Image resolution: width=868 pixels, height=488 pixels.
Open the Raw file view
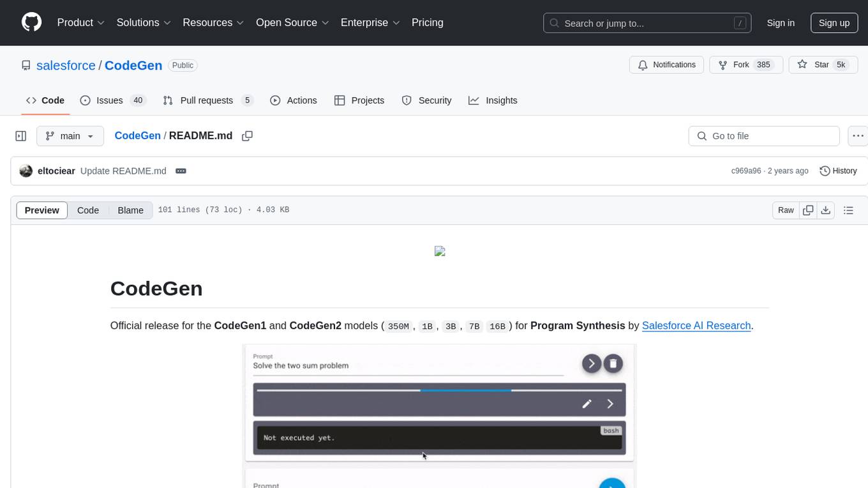[786, 210]
